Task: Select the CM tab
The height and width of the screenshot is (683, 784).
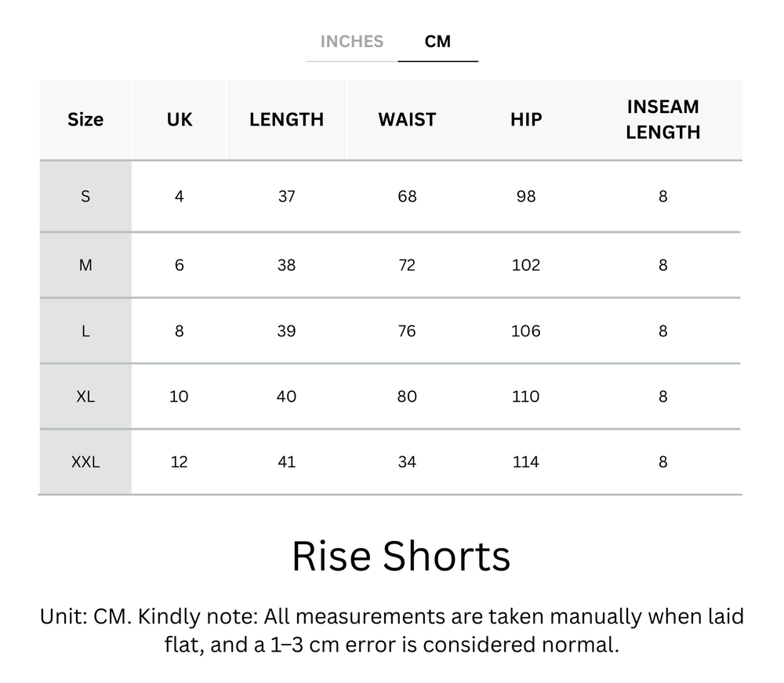Action: pyautogui.click(x=438, y=42)
